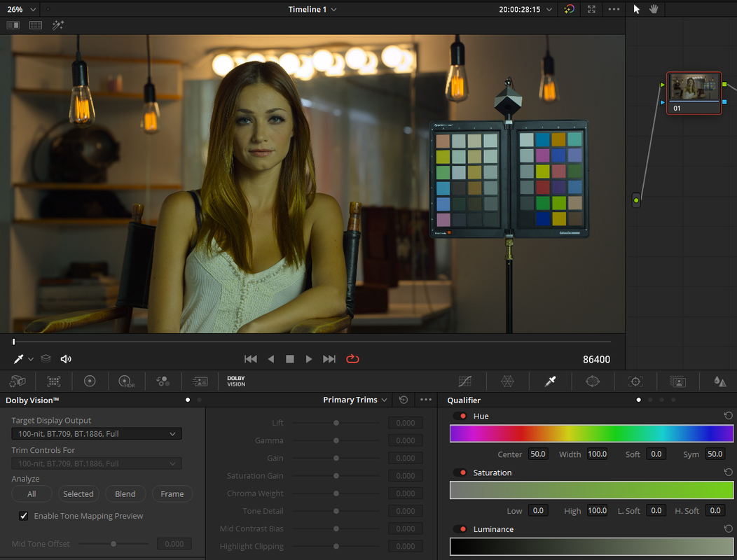Open HDR color wheels palette

(x=126, y=381)
